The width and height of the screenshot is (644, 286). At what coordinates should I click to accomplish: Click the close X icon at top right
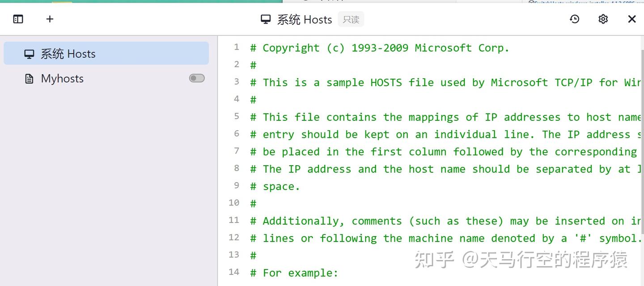coord(631,19)
